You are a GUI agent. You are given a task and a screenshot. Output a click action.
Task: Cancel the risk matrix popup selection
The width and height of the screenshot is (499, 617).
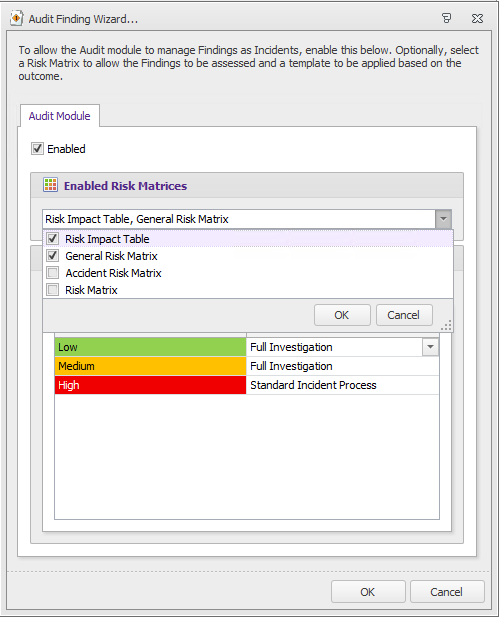tap(404, 315)
